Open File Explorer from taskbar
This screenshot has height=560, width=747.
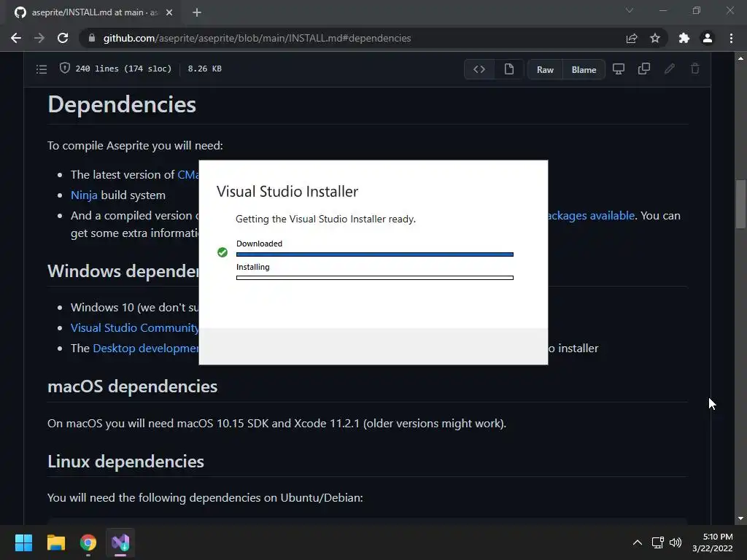coord(55,542)
